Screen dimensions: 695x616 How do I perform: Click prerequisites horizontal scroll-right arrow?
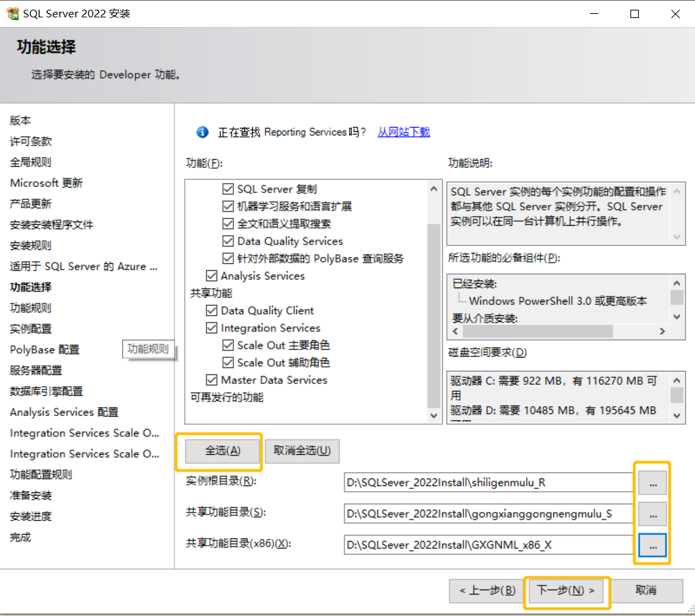click(x=662, y=331)
